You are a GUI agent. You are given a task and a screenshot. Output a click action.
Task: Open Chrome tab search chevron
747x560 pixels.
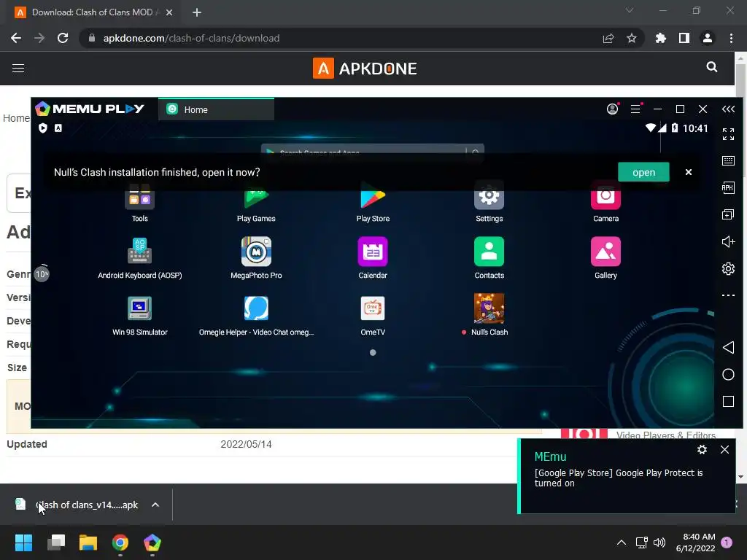(x=630, y=10)
